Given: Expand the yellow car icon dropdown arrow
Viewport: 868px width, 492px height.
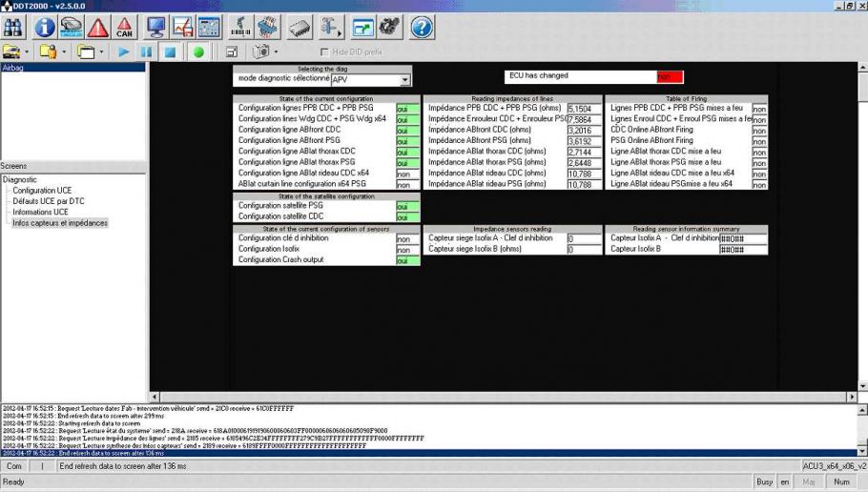Looking at the screenshot, I should [27, 51].
